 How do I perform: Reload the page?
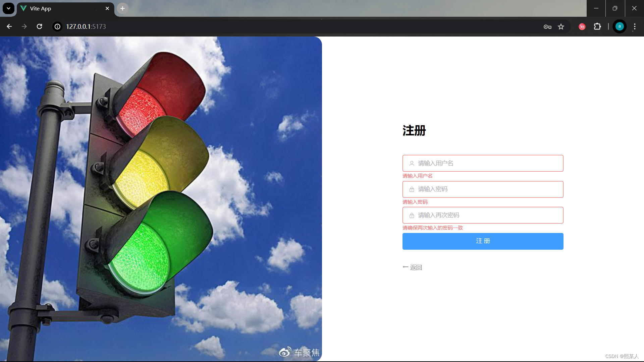(39, 26)
